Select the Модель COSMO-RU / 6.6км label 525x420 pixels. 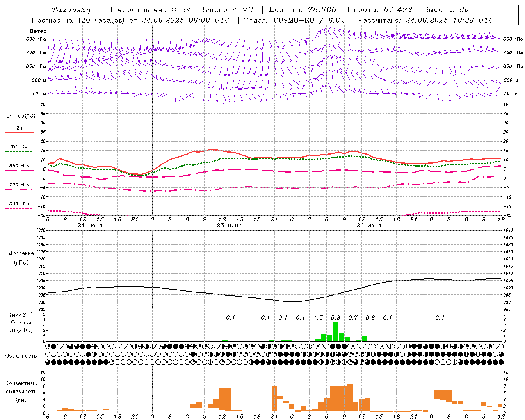pos(296,20)
